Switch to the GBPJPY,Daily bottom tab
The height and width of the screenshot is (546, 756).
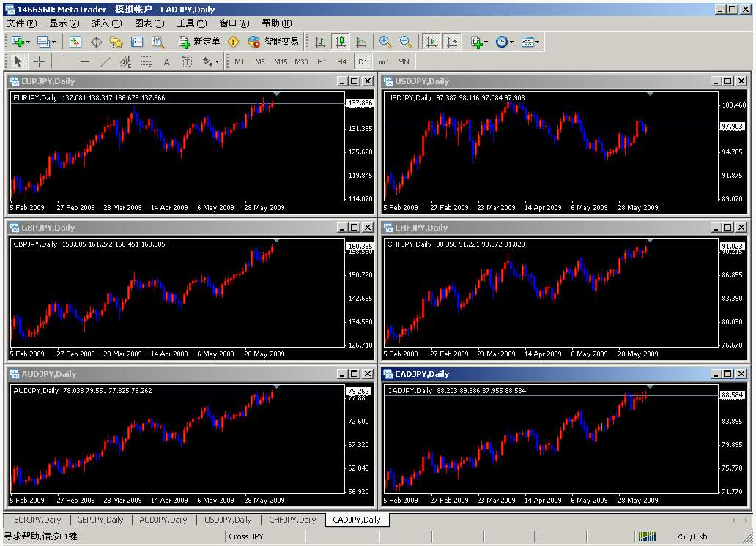pyautogui.click(x=100, y=520)
